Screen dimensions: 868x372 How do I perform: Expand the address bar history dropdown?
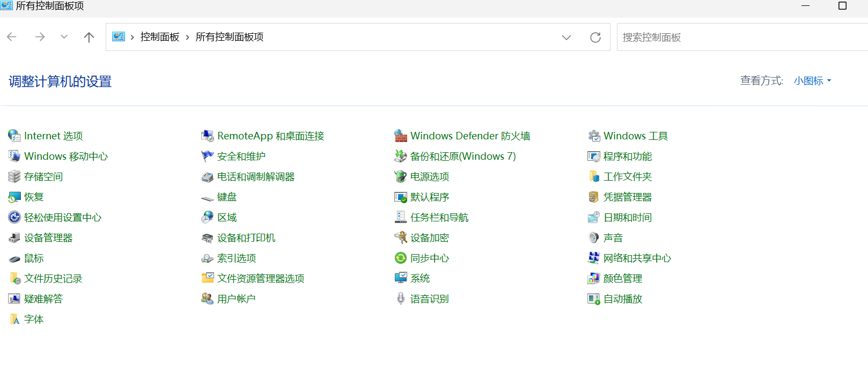[567, 38]
